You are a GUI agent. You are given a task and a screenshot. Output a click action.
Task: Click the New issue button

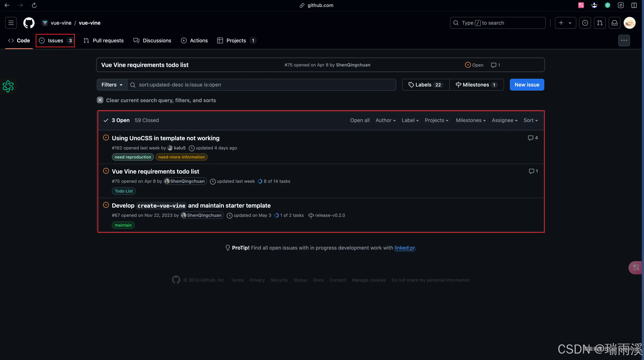527,85
